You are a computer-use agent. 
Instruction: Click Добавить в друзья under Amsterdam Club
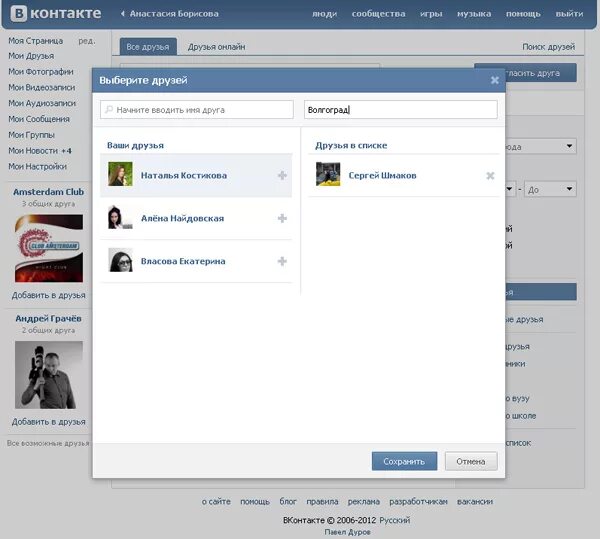point(49,295)
